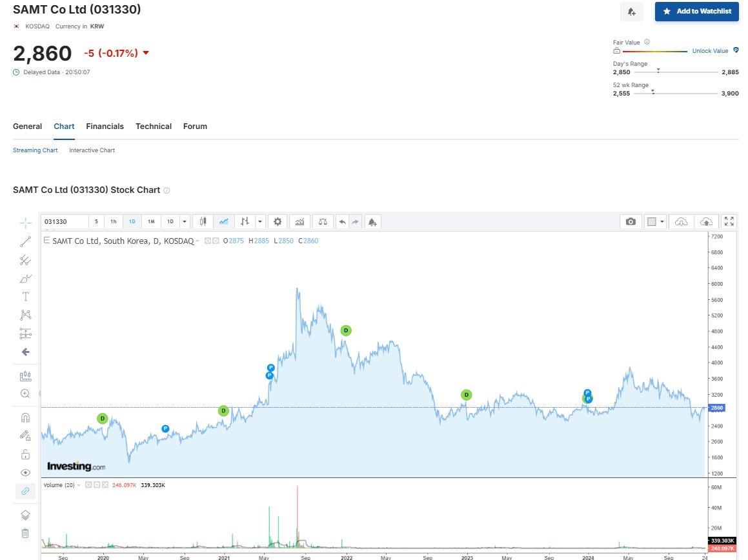748x560 pixels.
Task: Switch to candlestick chart style
Action: [203, 221]
